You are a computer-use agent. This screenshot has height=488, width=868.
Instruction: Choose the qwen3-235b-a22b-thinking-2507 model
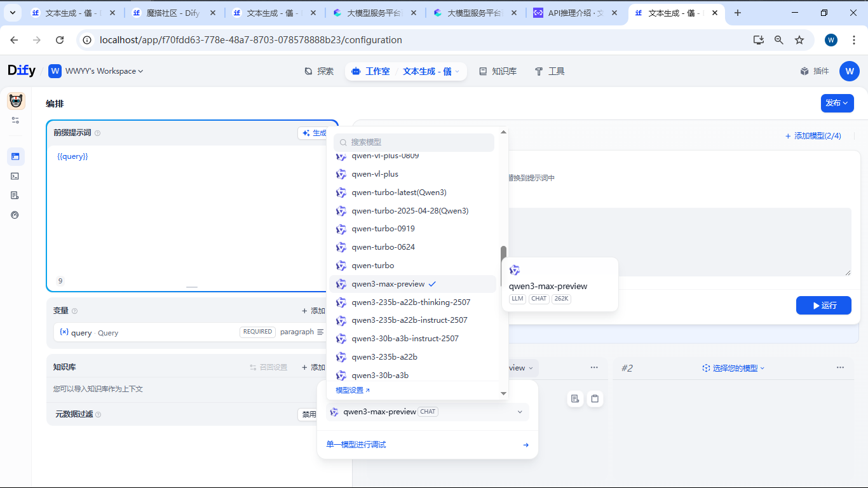pos(412,302)
